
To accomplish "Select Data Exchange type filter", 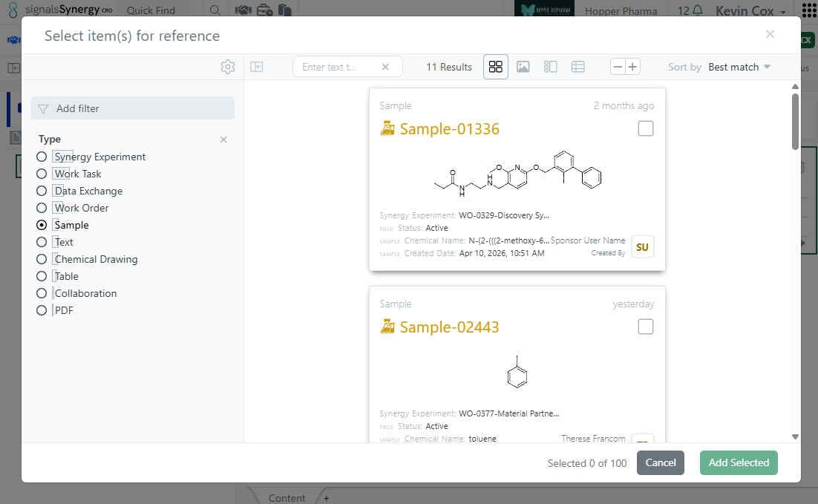I will (42, 191).
